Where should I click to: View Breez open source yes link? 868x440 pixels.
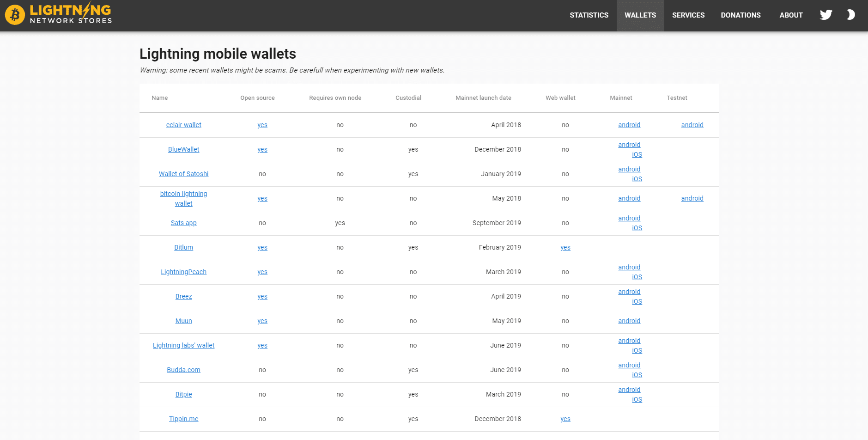(x=262, y=296)
